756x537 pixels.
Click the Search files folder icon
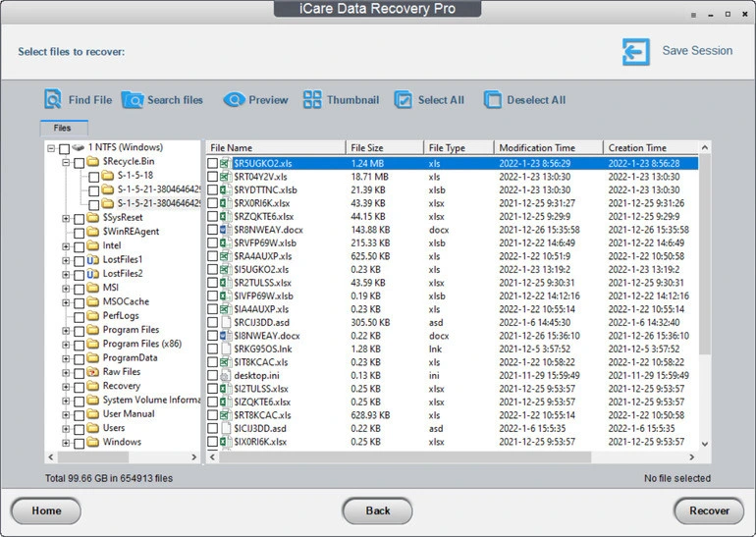click(133, 100)
